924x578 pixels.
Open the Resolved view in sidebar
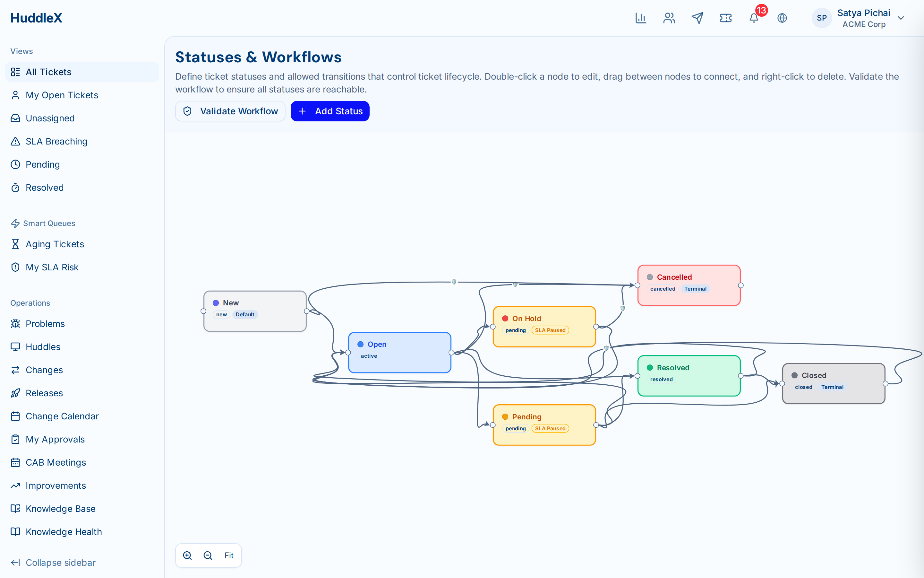[82, 188]
